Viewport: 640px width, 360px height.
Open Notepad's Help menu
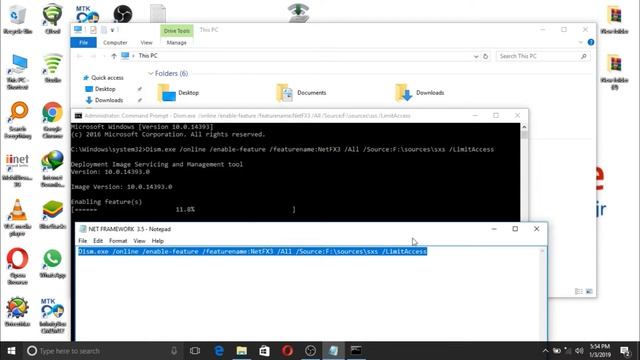tap(158, 241)
